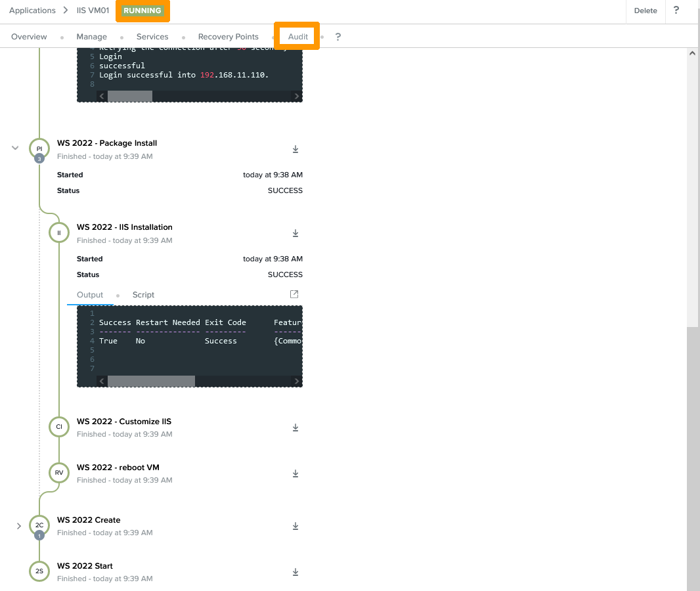Viewport: 700px width, 591px height.
Task: Navigate to Applications breadcrumb link
Action: point(32,11)
